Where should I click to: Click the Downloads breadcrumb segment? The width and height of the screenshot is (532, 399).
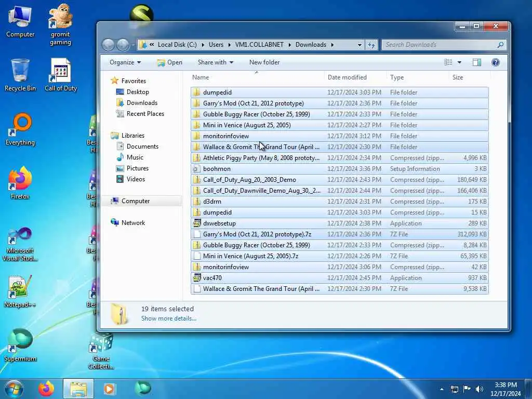coord(311,45)
